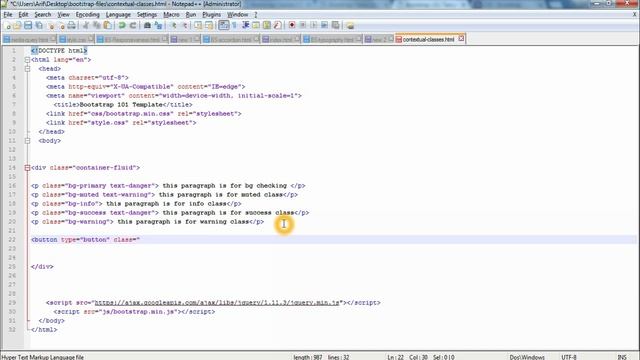Switch to the new 2 tab

(x=378, y=40)
